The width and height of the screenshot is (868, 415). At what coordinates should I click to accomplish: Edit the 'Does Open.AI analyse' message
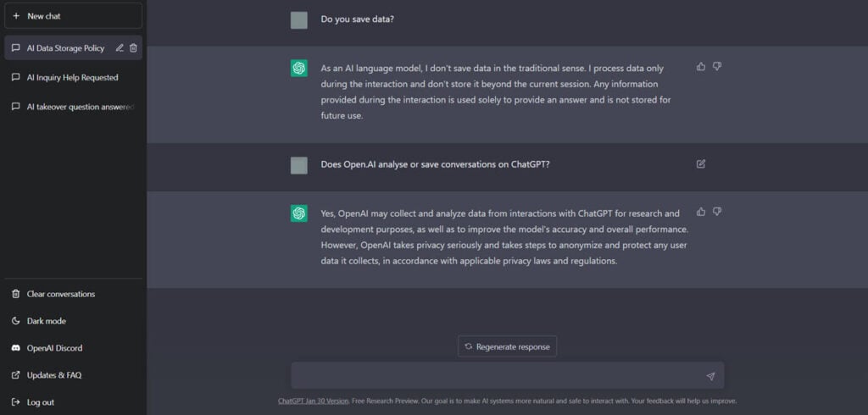pyautogui.click(x=701, y=163)
